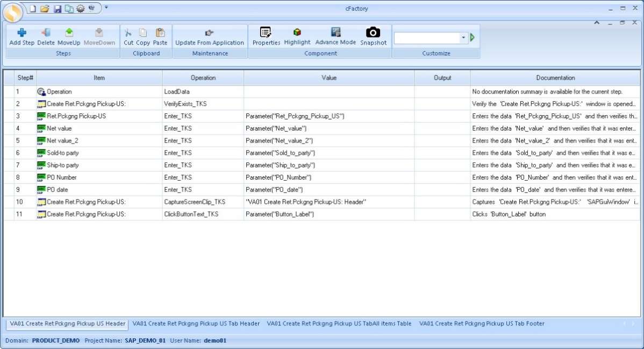
Task: Paste a step from clipboard
Action: (160, 37)
